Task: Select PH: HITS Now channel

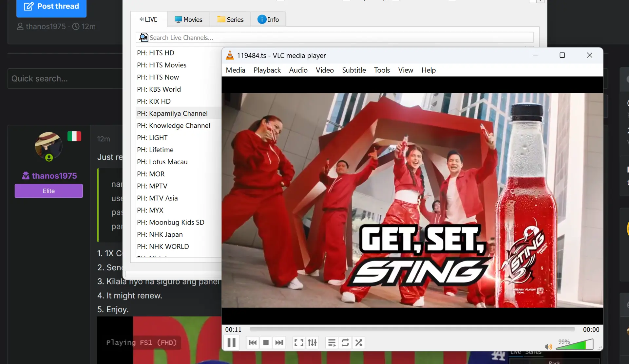Action: tap(158, 77)
